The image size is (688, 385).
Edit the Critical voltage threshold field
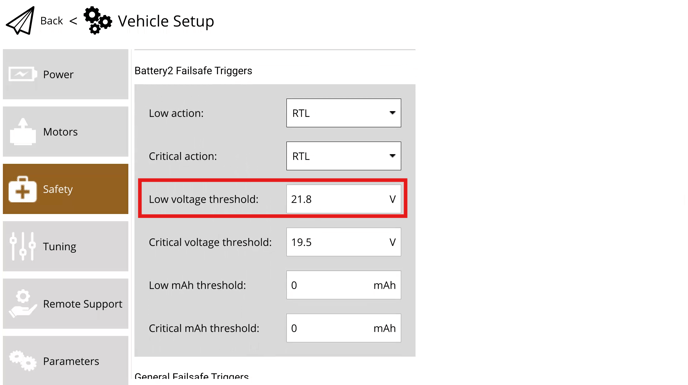click(x=344, y=242)
